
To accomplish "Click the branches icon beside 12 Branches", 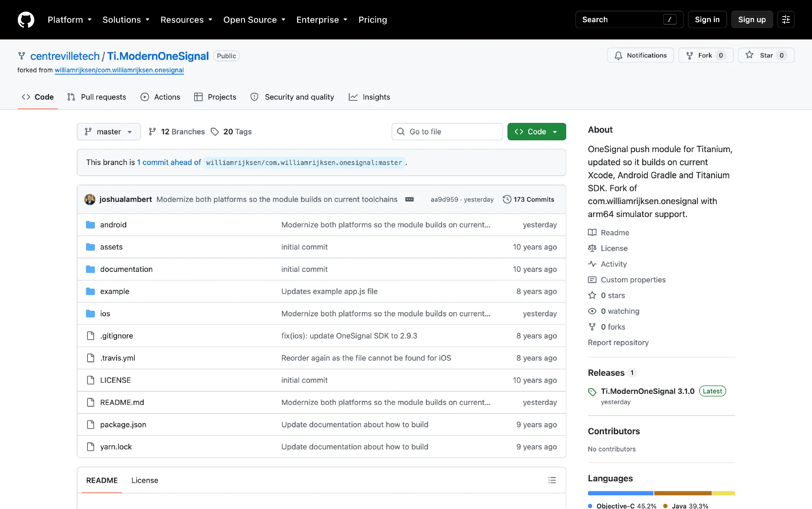I will 152,132.
